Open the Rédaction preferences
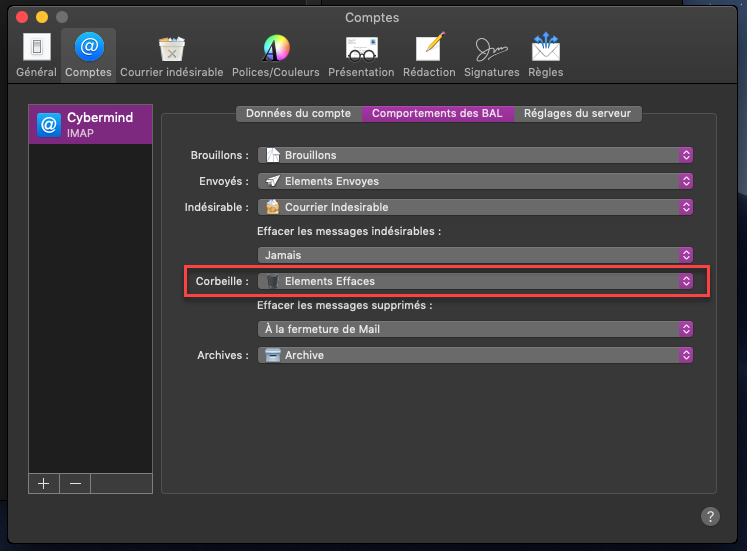 pyautogui.click(x=429, y=55)
